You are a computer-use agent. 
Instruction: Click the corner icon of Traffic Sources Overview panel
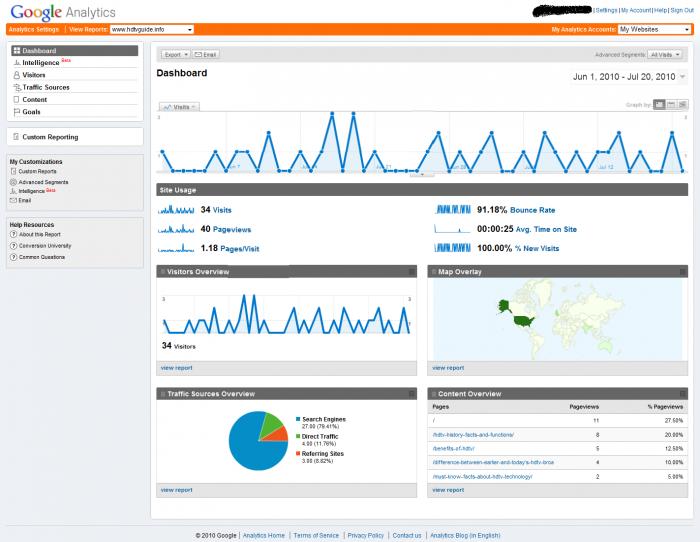point(412,393)
